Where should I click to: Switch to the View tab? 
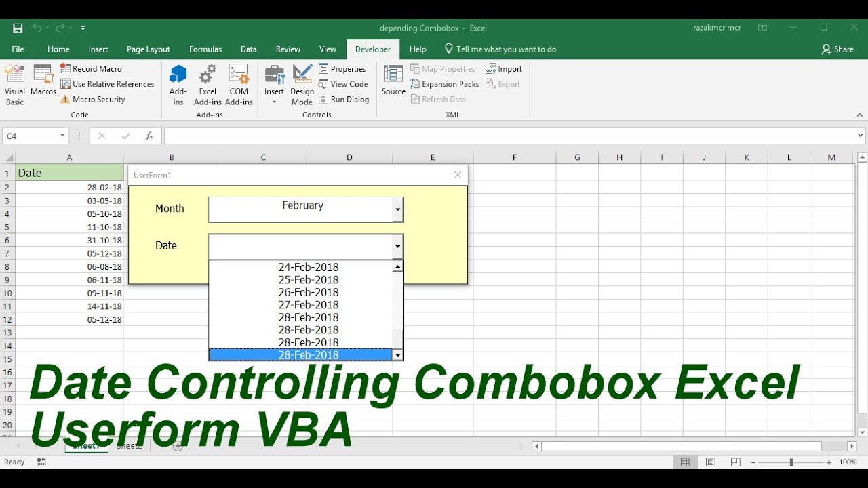pyautogui.click(x=328, y=49)
